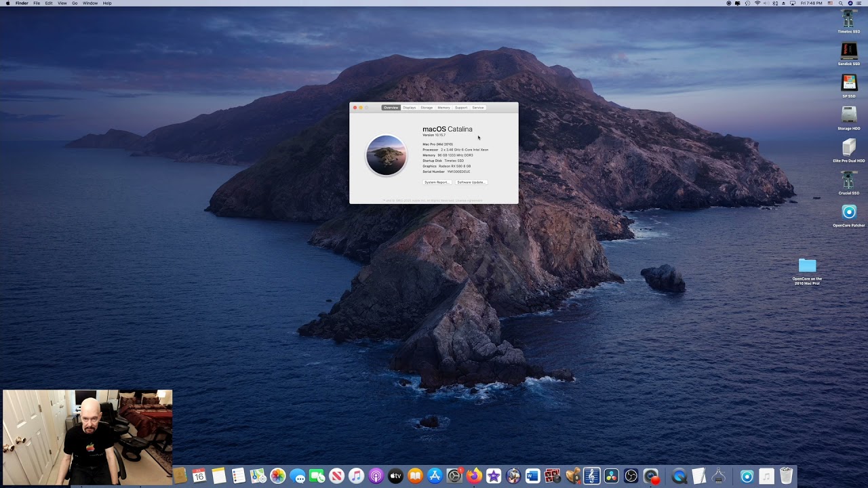Open Calendar from the Dock
Viewport: 868px width, 488px height.
(x=199, y=476)
